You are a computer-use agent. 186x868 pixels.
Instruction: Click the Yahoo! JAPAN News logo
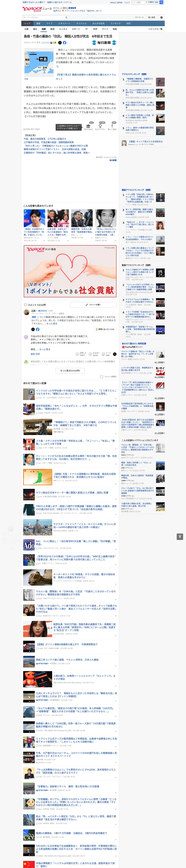click(37, 9)
